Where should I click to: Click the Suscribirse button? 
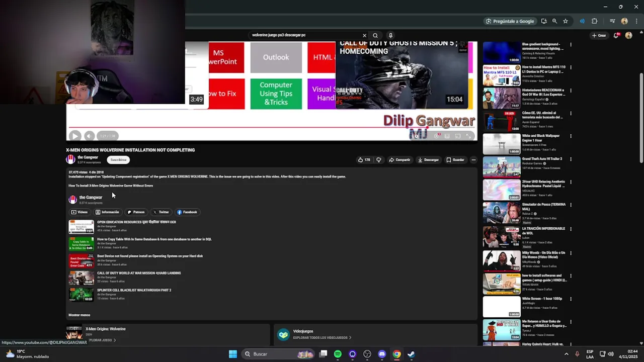[118, 160]
